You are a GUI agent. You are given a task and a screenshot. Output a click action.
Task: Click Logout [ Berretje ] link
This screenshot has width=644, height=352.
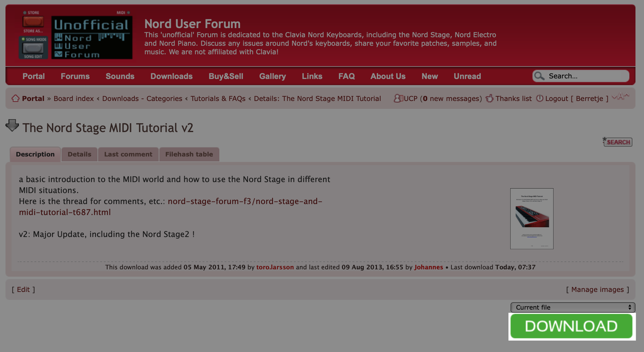tap(577, 99)
